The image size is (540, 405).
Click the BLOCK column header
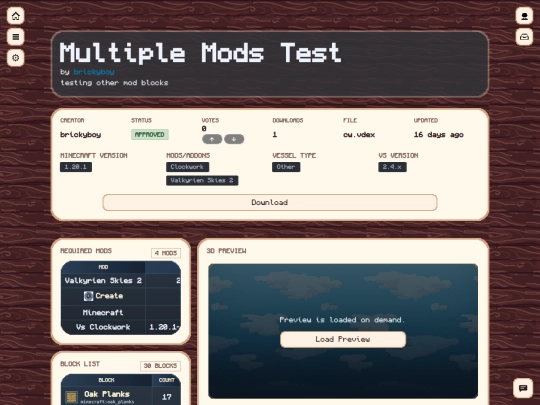click(x=106, y=380)
